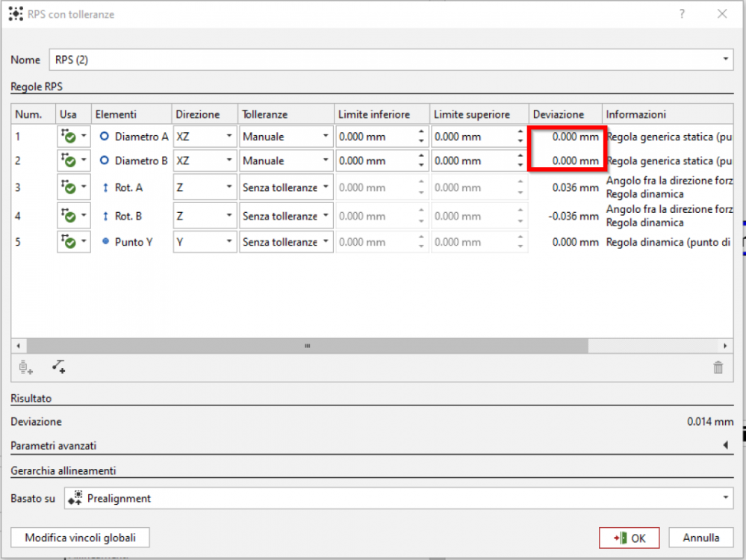Click the Modifica vincoli globali button

(80, 538)
